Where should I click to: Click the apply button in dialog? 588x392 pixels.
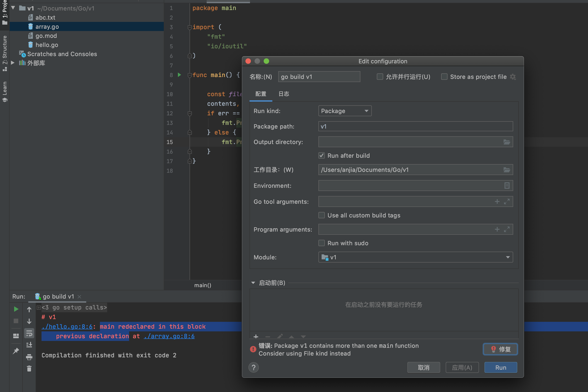(x=462, y=367)
